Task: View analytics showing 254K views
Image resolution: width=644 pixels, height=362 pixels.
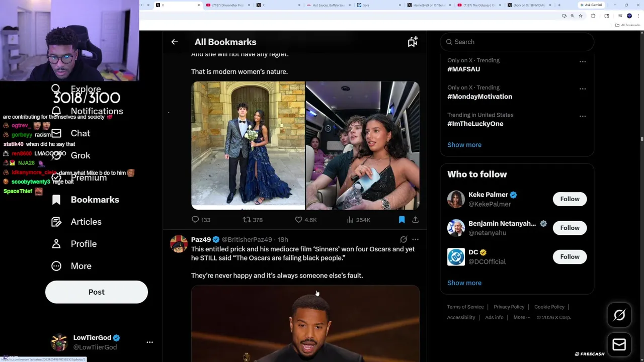Action: tap(359, 220)
